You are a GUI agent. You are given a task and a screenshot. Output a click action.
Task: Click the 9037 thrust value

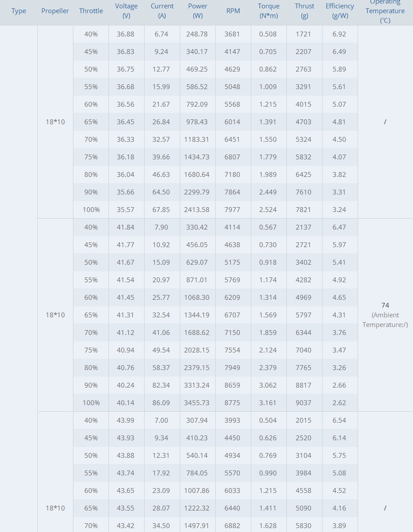point(303,403)
